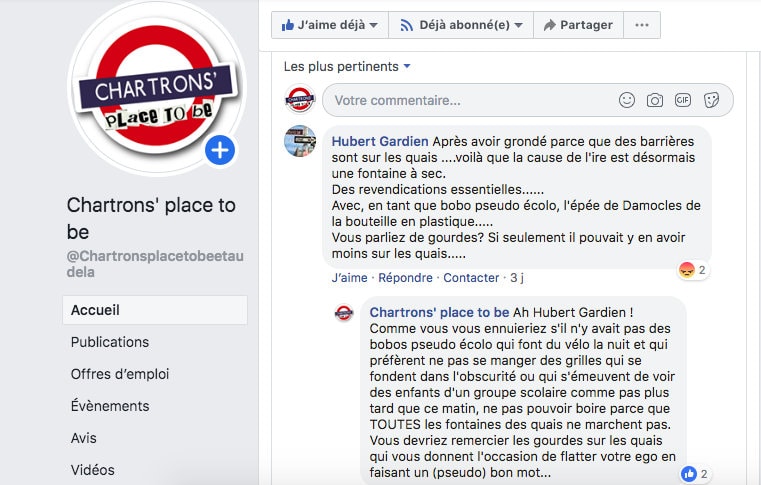
Task: Click blue plus icon on profile picture
Action: [x=220, y=150]
